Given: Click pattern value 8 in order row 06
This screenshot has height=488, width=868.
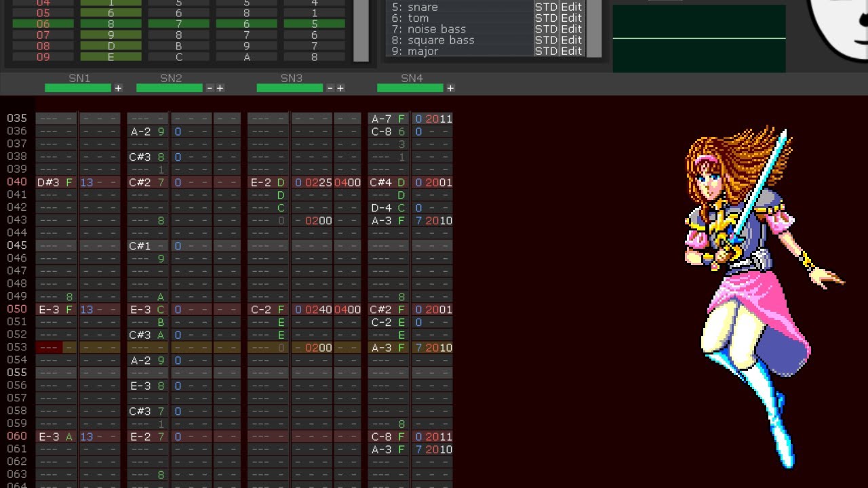Looking at the screenshot, I should [x=111, y=24].
